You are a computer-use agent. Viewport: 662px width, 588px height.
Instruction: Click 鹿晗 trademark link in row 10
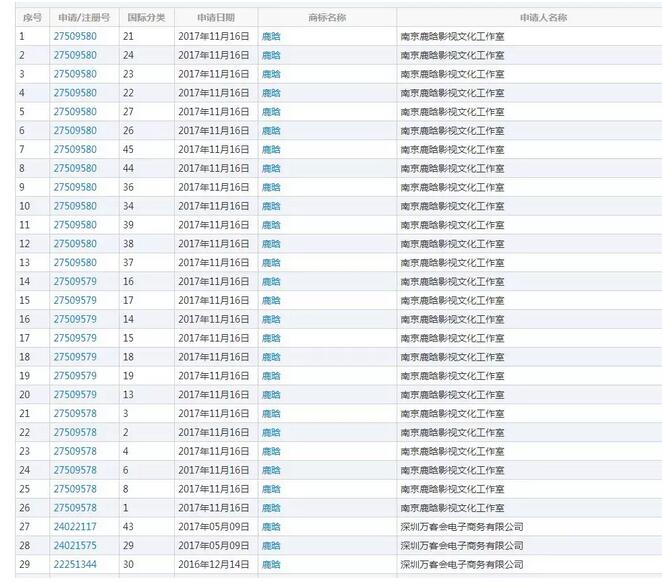pyautogui.click(x=271, y=206)
